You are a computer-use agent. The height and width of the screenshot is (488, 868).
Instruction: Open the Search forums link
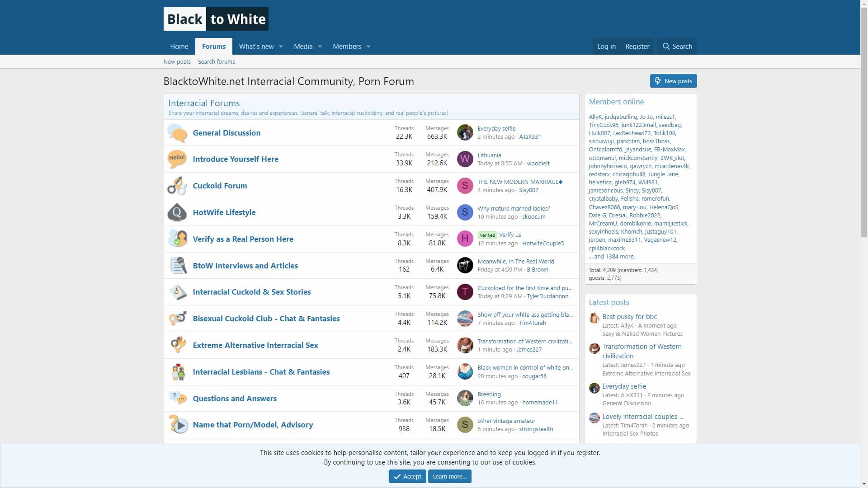point(217,61)
